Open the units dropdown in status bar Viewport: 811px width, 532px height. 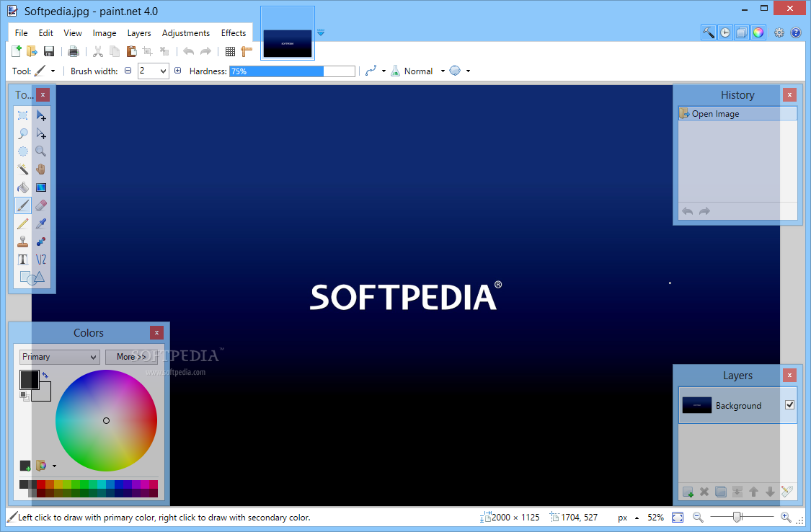click(637, 518)
